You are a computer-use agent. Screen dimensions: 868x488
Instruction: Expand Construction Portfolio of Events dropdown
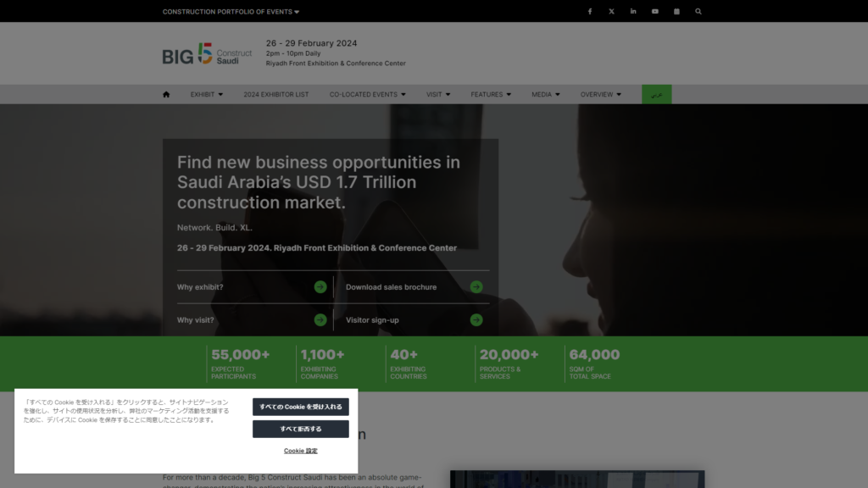tap(231, 12)
